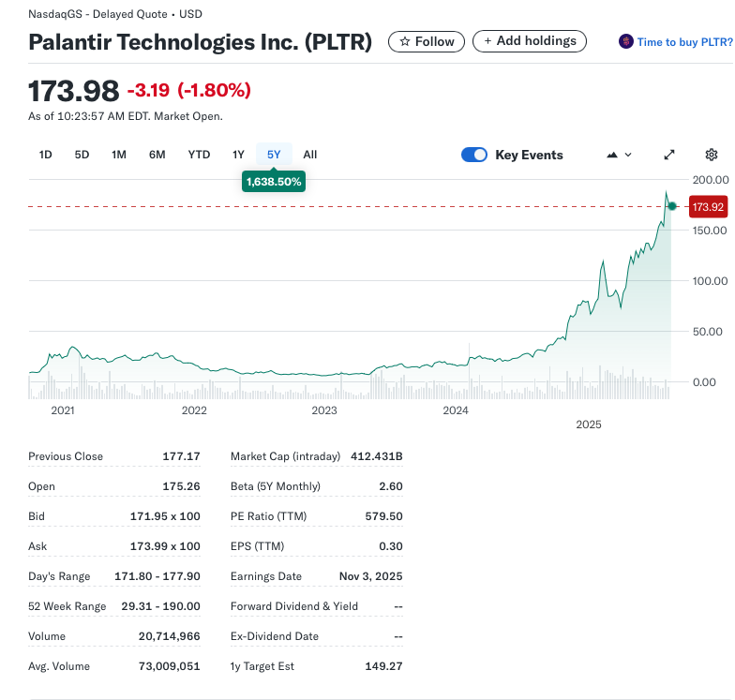735x700 pixels.
Task: Select the 1Y time range tab
Action: pyautogui.click(x=238, y=155)
